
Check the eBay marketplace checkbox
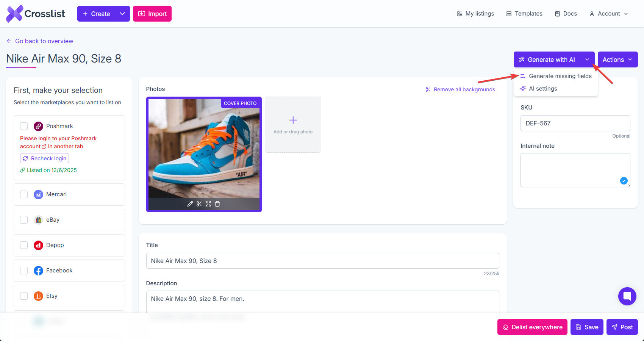click(x=24, y=220)
